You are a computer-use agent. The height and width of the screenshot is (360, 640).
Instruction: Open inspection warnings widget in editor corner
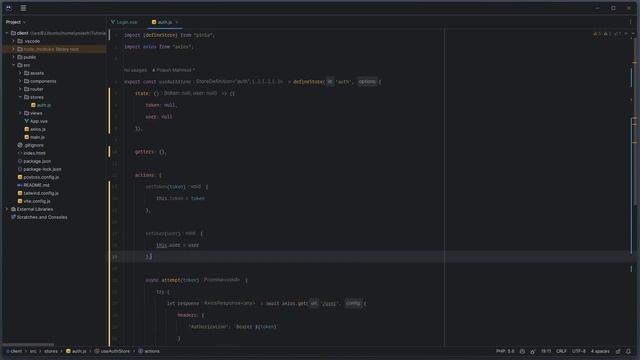[x=608, y=34]
